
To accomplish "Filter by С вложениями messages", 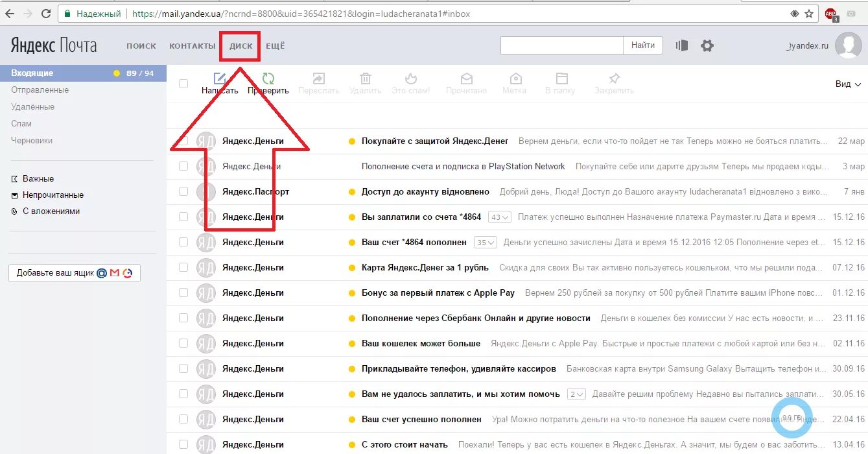I will pyautogui.click(x=51, y=211).
